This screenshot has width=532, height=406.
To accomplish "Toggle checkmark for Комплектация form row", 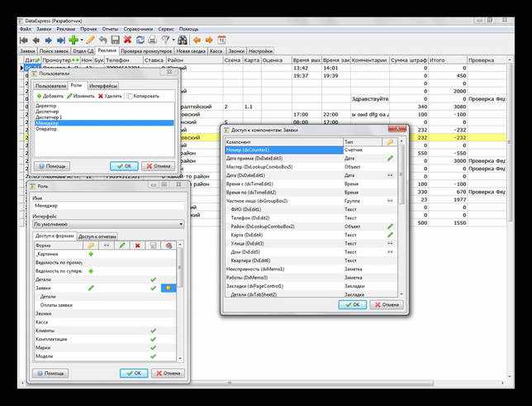I will [x=153, y=339].
